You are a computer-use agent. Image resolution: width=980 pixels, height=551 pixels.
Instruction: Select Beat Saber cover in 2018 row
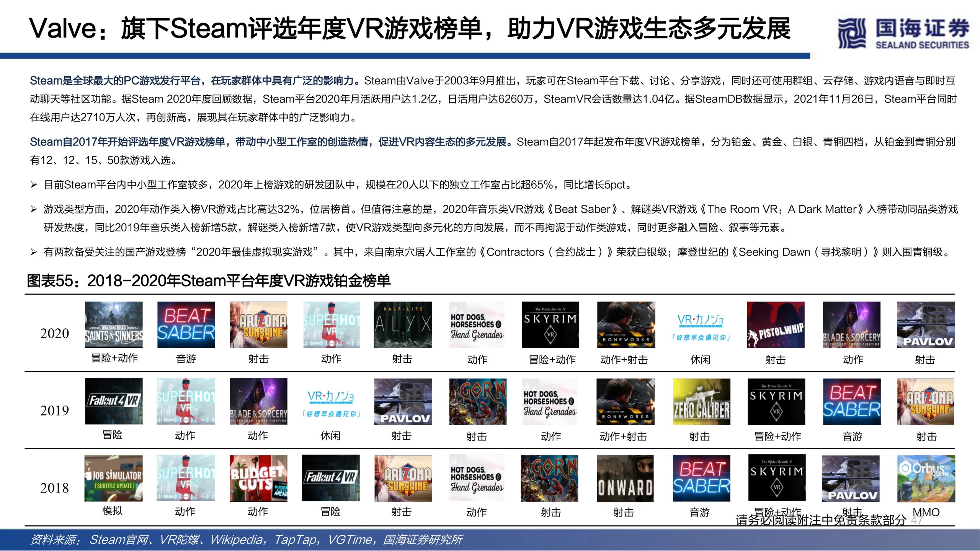(701, 478)
